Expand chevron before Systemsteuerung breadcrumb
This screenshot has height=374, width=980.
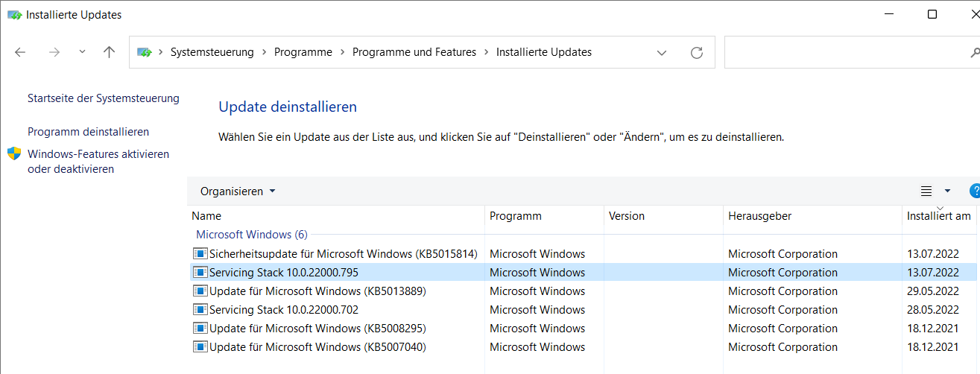click(160, 52)
